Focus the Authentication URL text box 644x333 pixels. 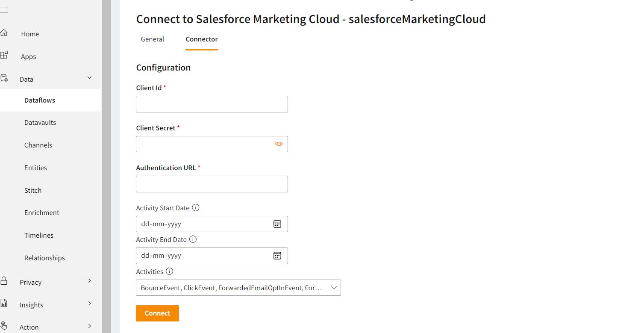click(212, 184)
